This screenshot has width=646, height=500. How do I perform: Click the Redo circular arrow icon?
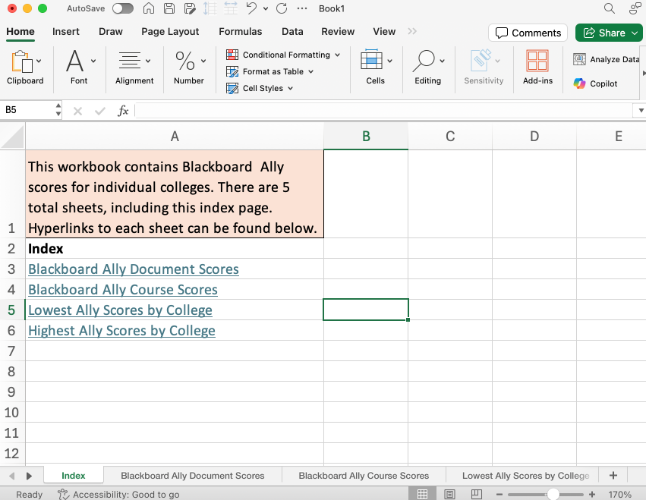pos(282,9)
